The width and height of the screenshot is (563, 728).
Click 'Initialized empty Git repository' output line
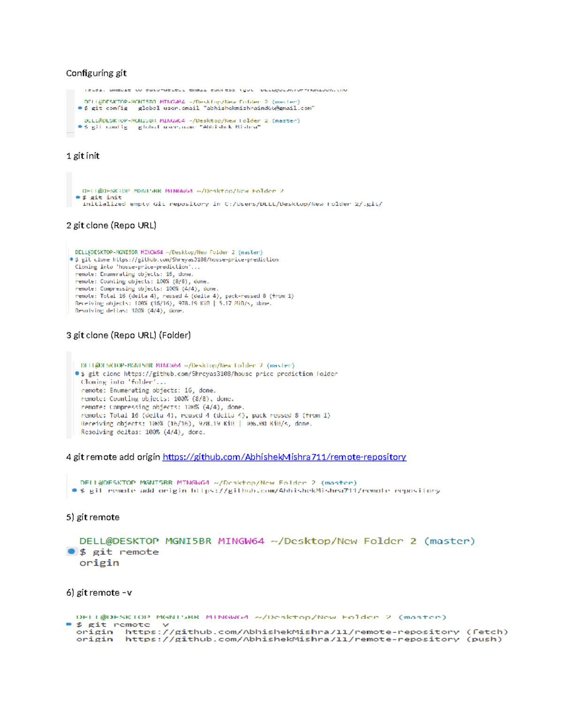coord(232,204)
